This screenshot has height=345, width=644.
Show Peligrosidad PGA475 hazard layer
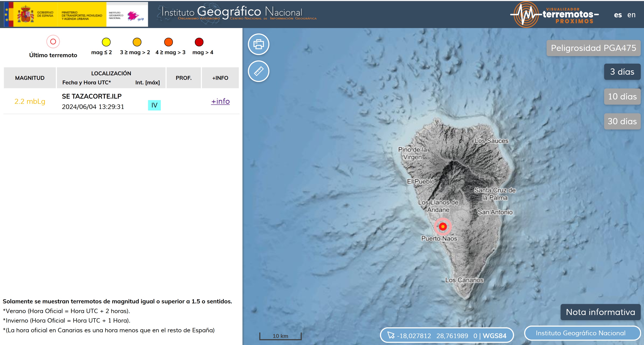pyautogui.click(x=593, y=48)
